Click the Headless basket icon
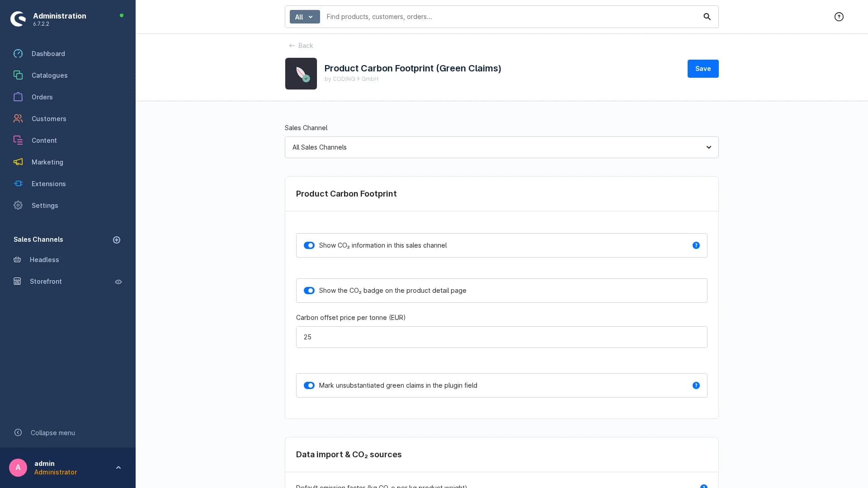 [17, 260]
